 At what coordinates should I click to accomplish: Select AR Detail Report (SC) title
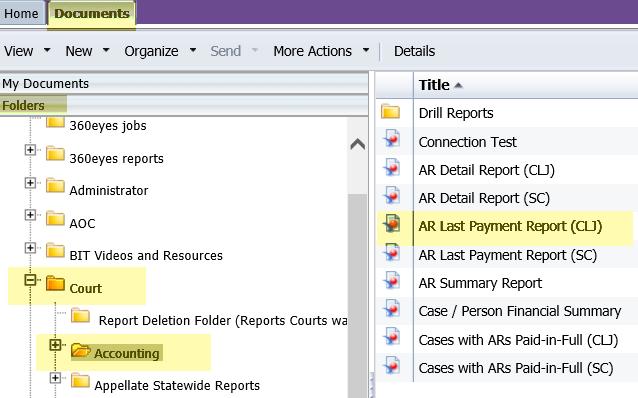coord(484,198)
